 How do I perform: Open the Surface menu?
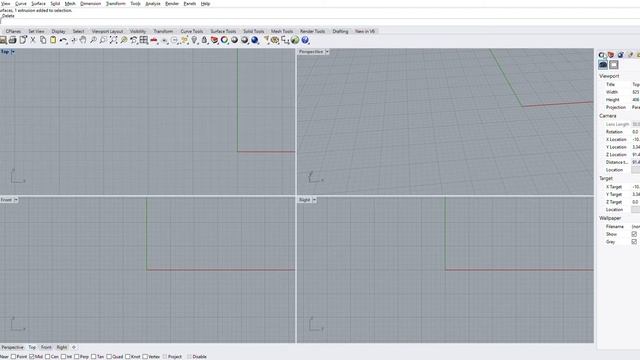pyautogui.click(x=38, y=3)
